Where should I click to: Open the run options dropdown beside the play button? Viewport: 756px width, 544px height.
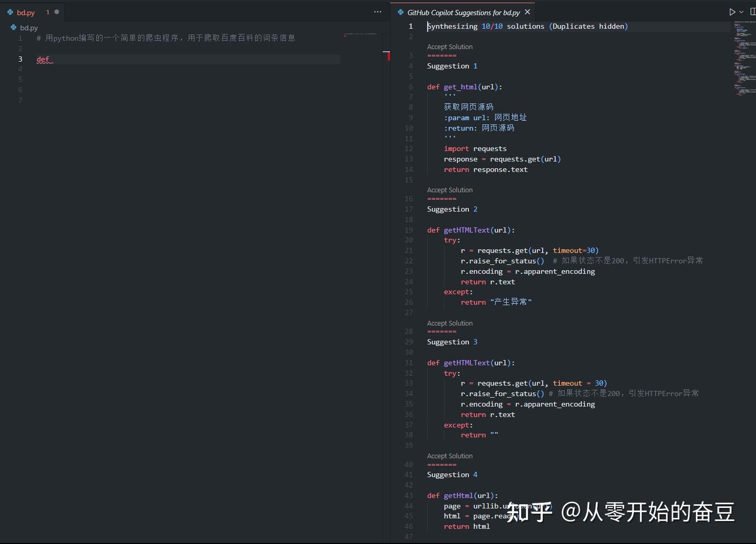click(x=740, y=12)
